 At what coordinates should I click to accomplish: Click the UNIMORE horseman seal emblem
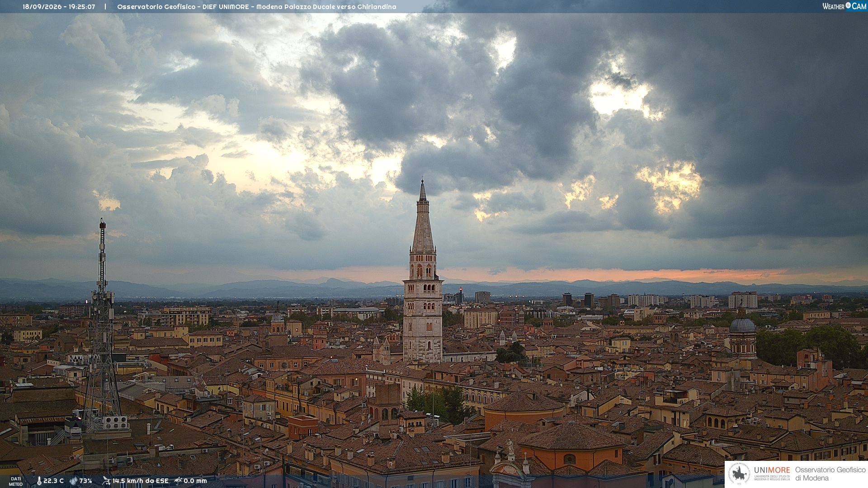tap(740, 474)
